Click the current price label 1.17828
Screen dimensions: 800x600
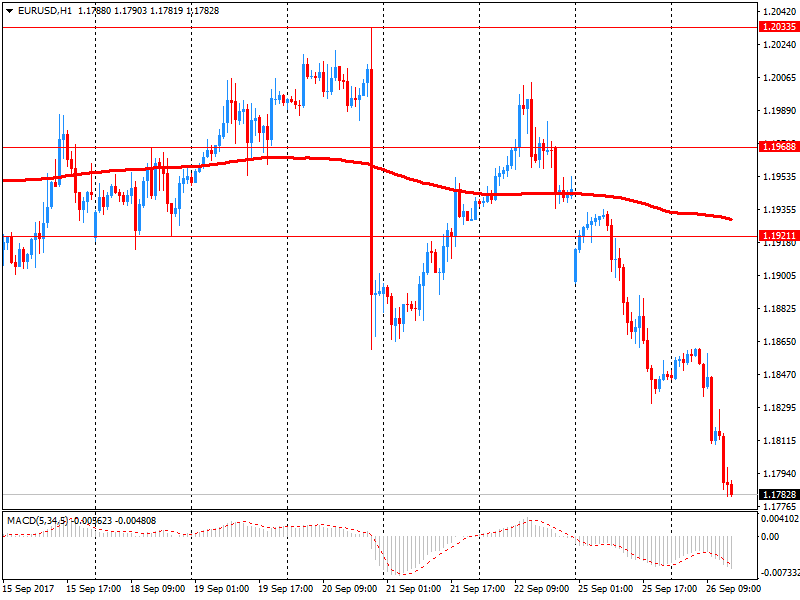click(779, 494)
